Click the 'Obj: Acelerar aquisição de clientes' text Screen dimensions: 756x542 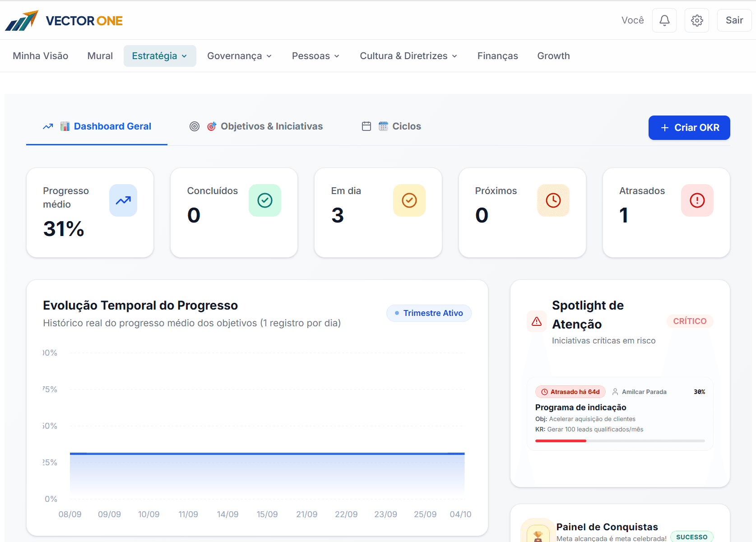(585, 419)
